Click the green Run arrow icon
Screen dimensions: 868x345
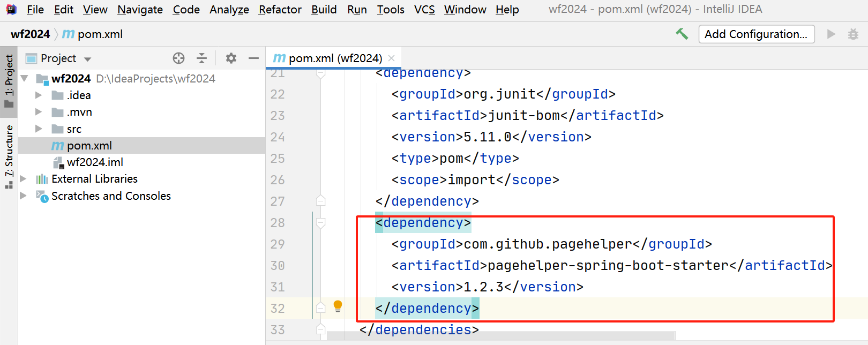tap(831, 34)
